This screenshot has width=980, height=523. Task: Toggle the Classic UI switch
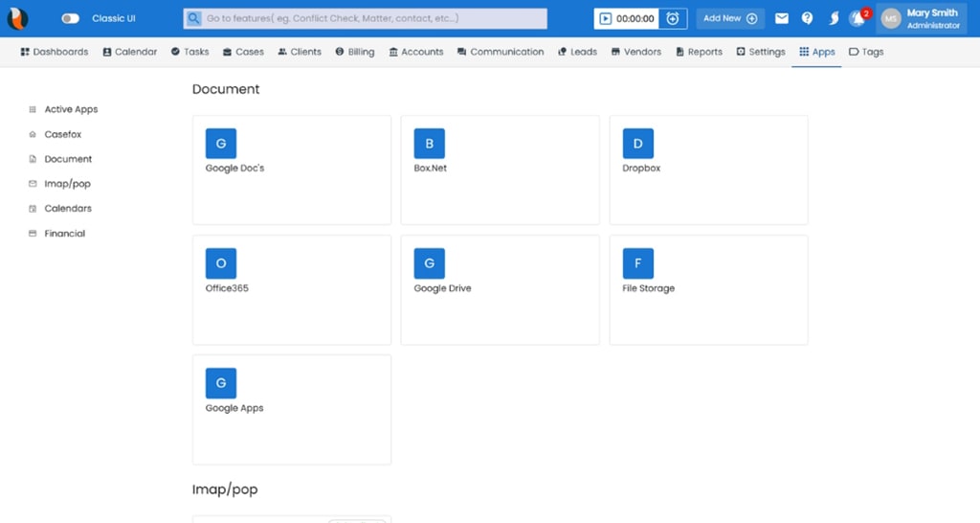tap(70, 18)
